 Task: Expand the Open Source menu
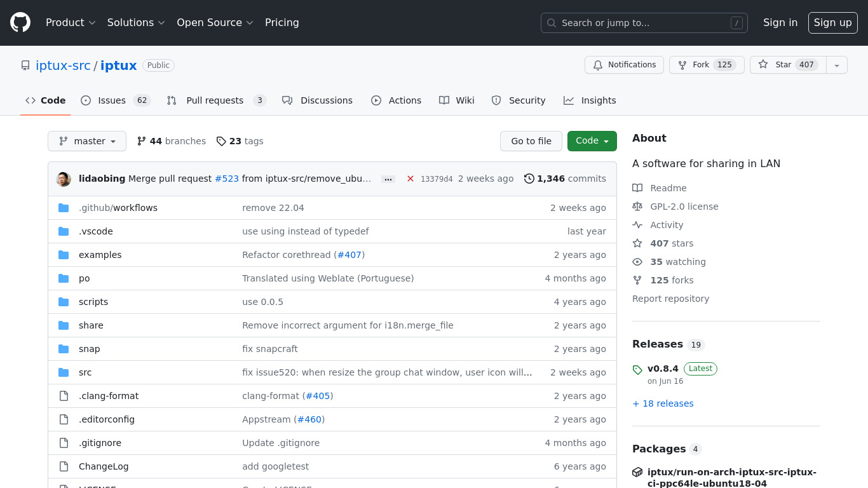pos(215,23)
